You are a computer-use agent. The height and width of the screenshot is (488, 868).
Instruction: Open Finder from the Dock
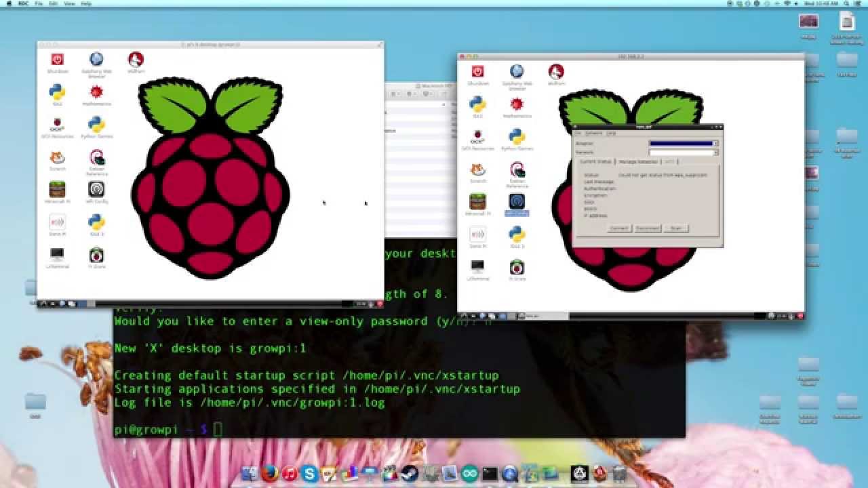click(x=250, y=474)
